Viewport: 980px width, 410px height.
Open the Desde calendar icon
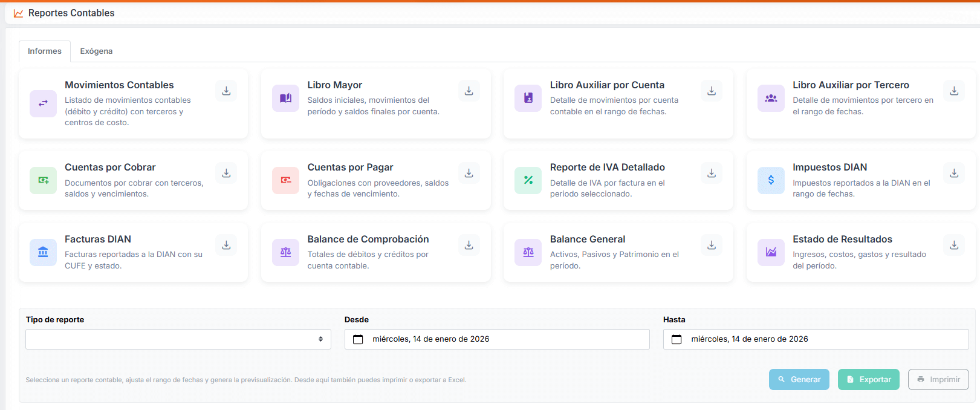pyautogui.click(x=358, y=339)
